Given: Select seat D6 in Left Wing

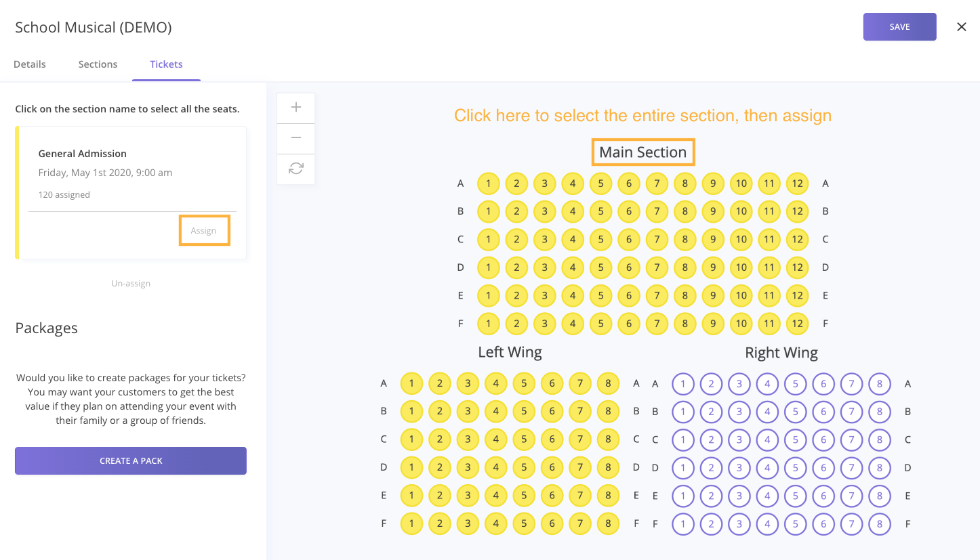Looking at the screenshot, I should (x=552, y=467).
